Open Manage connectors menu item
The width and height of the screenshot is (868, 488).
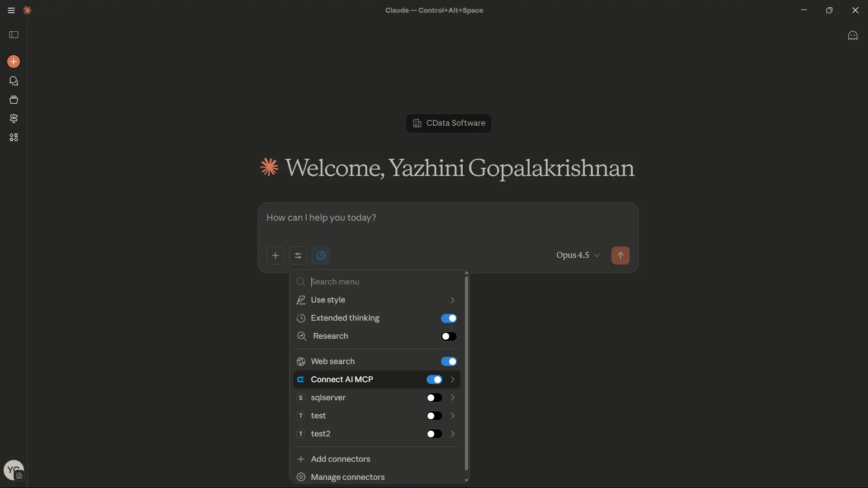(347, 477)
